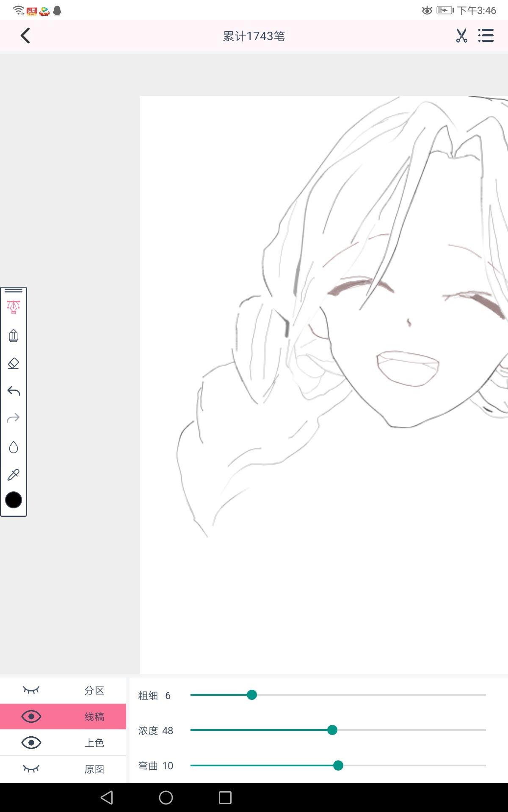The image size is (508, 812).
Task: Tap the scissors crop icon
Action: coord(461,36)
